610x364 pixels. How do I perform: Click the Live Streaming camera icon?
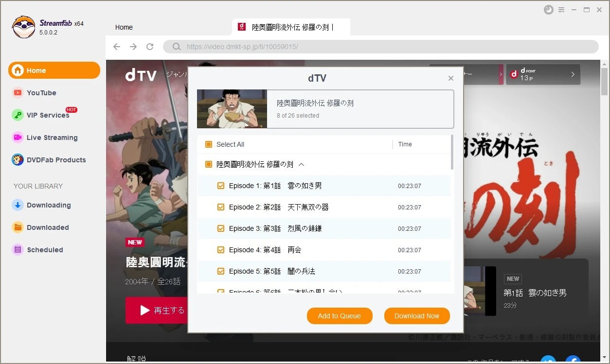18,138
